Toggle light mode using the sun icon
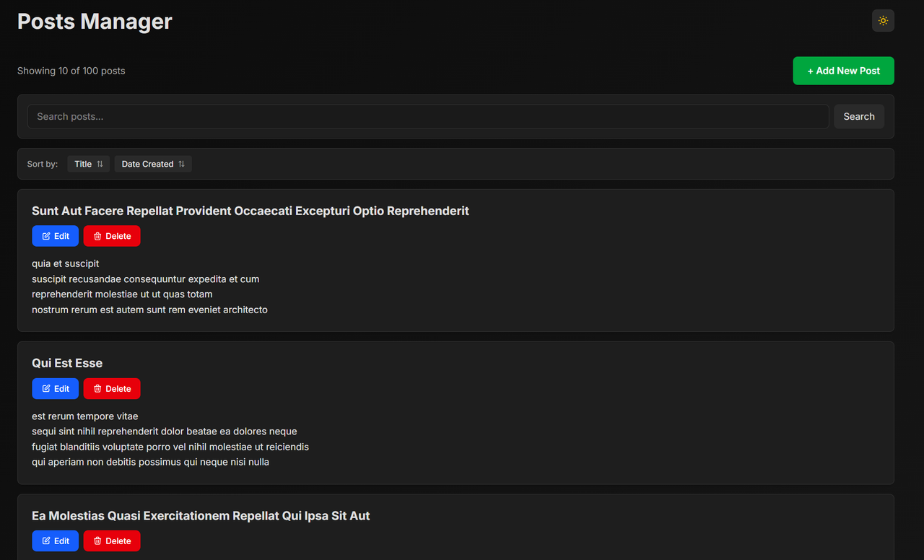The width and height of the screenshot is (924, 560). coord(883,20)
